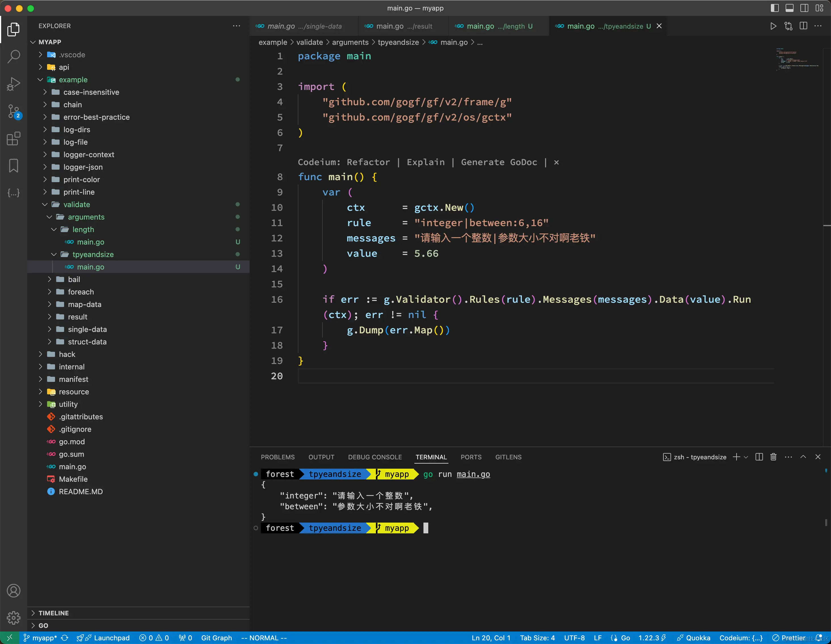Open Source Control view with badge
Screen dimensions: 831x644
click(14, 112)
